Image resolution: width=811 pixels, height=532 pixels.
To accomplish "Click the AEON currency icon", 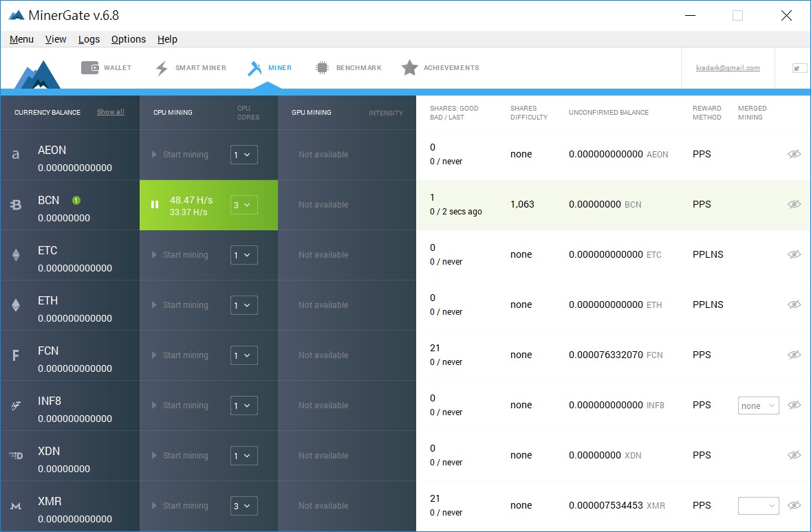I will (x=16, y=154).
